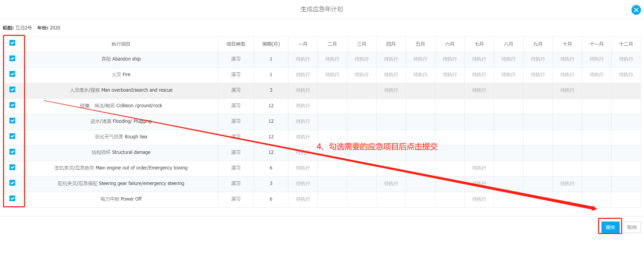
Task: Select Steering gear failure/emergency steering text
Action: (x=121, y=183)
